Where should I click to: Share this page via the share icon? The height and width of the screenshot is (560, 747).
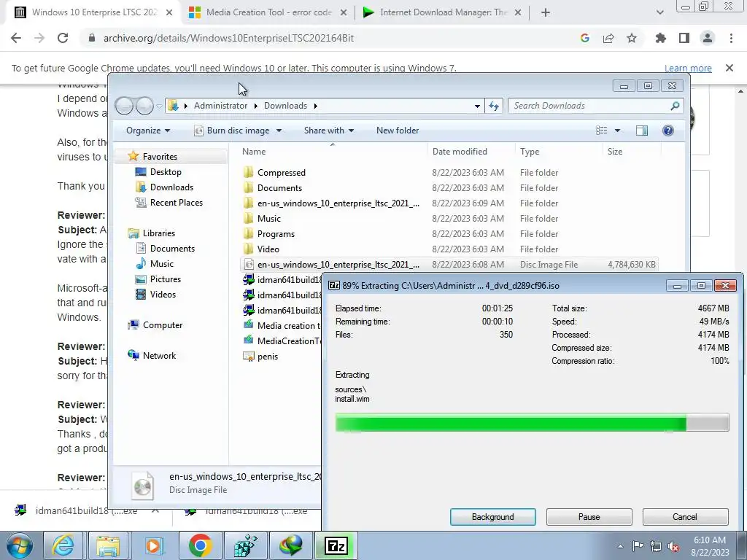608,38
